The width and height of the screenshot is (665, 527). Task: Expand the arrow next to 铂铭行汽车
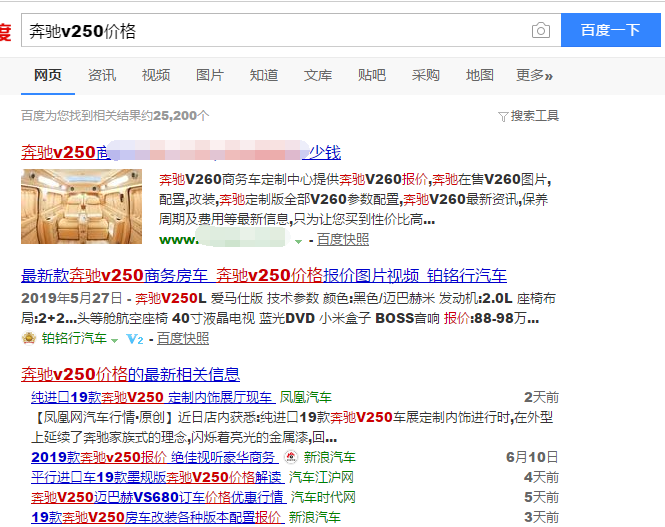[114, 340]
